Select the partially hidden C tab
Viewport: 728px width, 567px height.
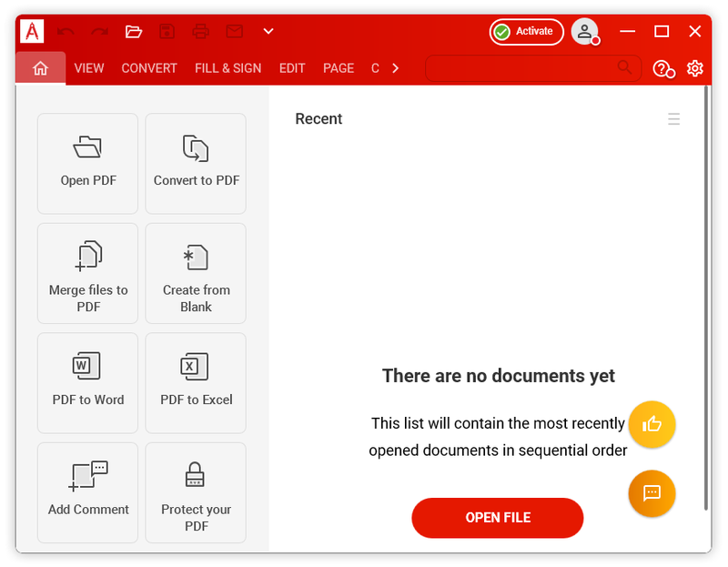375,68
